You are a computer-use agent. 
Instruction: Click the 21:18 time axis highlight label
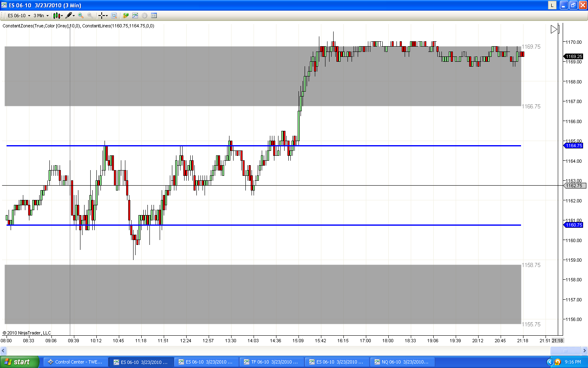(x=557, y=341)
